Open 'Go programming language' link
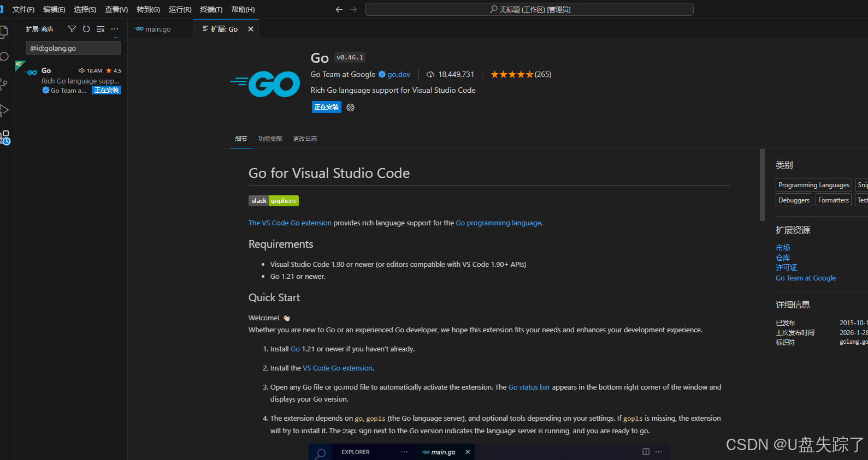Screen dimensions: 868x460 [x=499, y=223]
